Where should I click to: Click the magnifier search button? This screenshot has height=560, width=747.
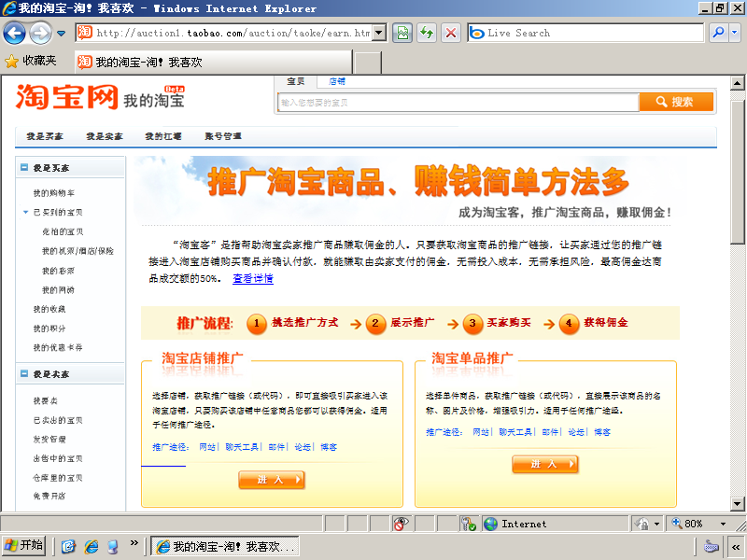(x=718, y=33)
